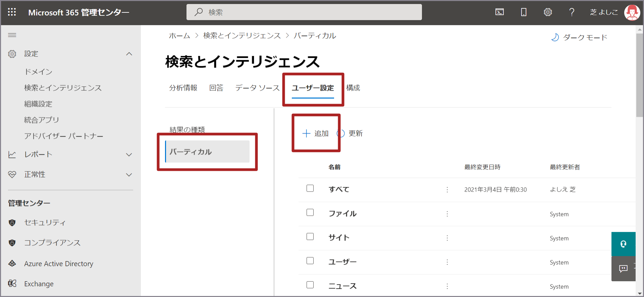Click the search magnifier icon
644x297 pixels.
199,12
